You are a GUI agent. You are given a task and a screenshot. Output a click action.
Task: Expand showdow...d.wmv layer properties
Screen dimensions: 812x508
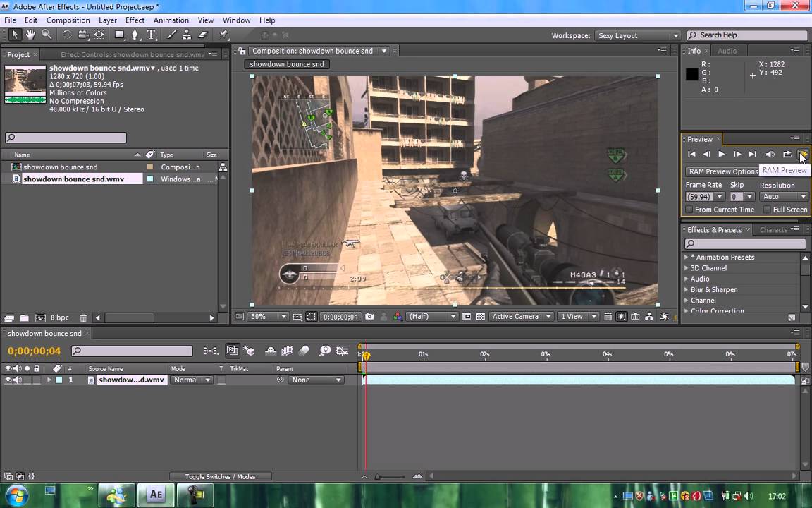pyautogui.click(x=49, y=380)
